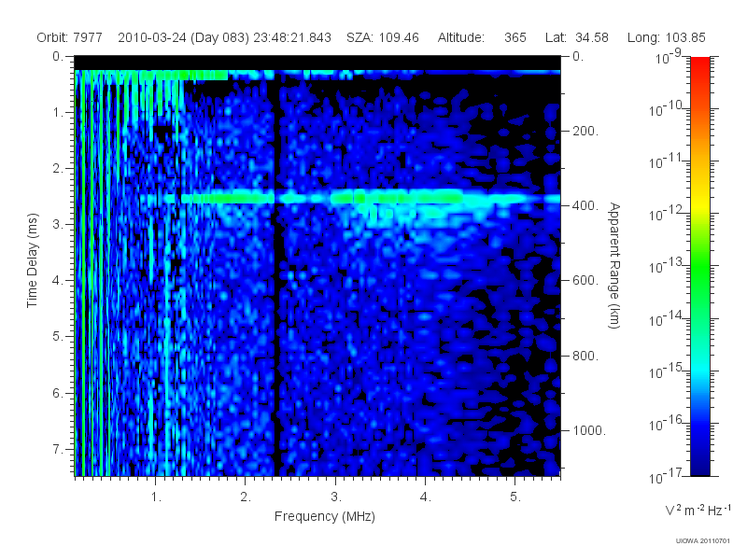Click the 'UIOWA 20110701' credit text
This screenshot has width=747, height=560.
tap(703, 541)
